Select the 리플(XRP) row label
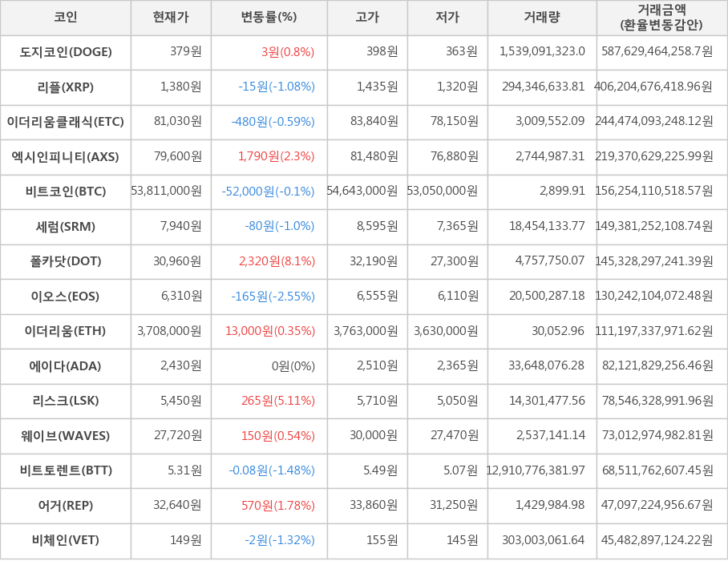Viewport: 728px width, 561px height. point(66,87)
